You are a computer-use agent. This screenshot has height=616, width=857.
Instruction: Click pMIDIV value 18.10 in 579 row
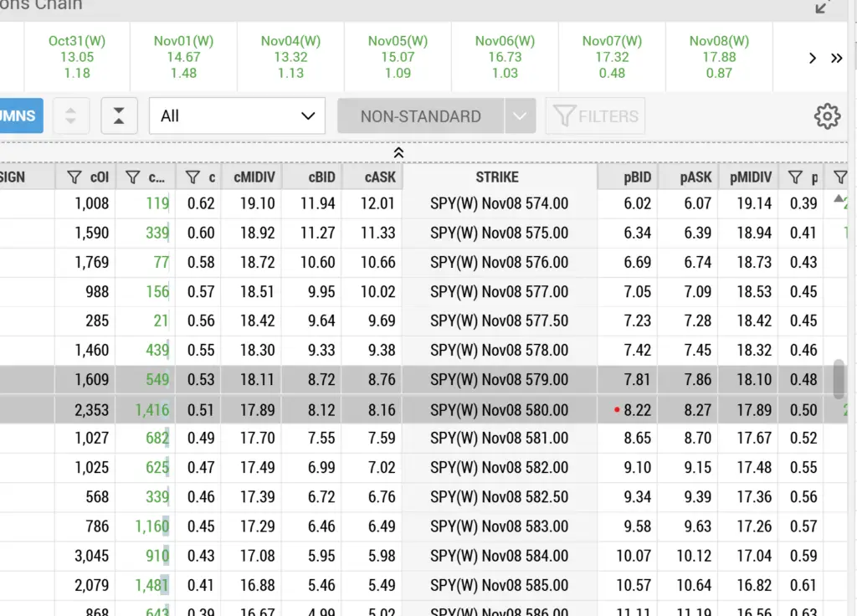click(x=754, y=380)
